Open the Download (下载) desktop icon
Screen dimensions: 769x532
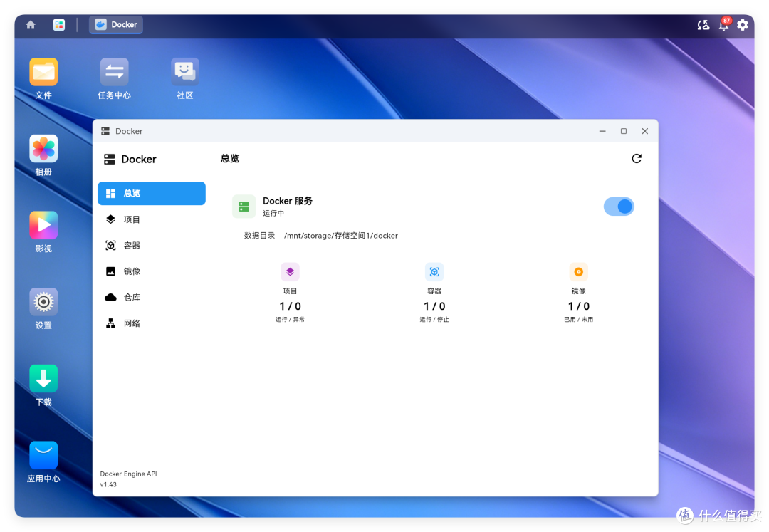tap(43, 379)
